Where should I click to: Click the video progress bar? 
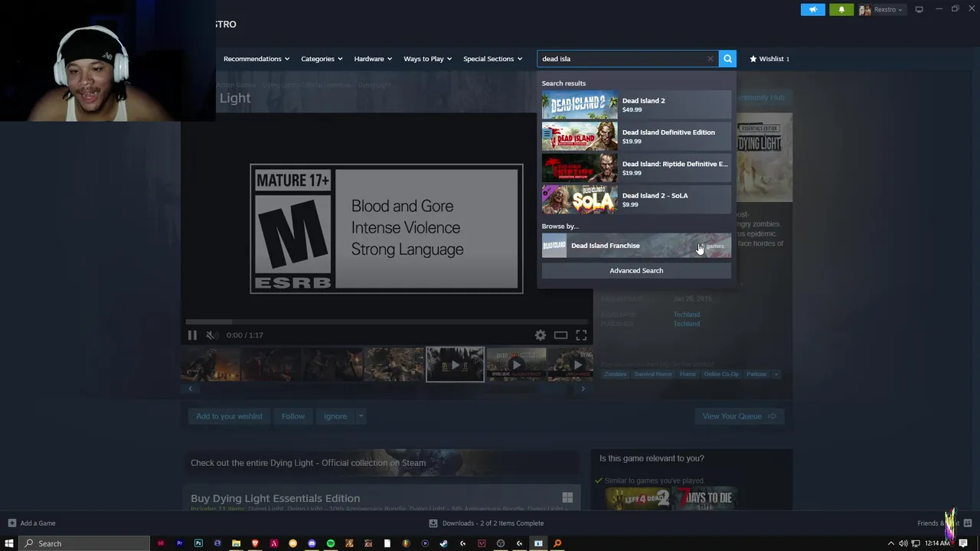click(387, 322)
